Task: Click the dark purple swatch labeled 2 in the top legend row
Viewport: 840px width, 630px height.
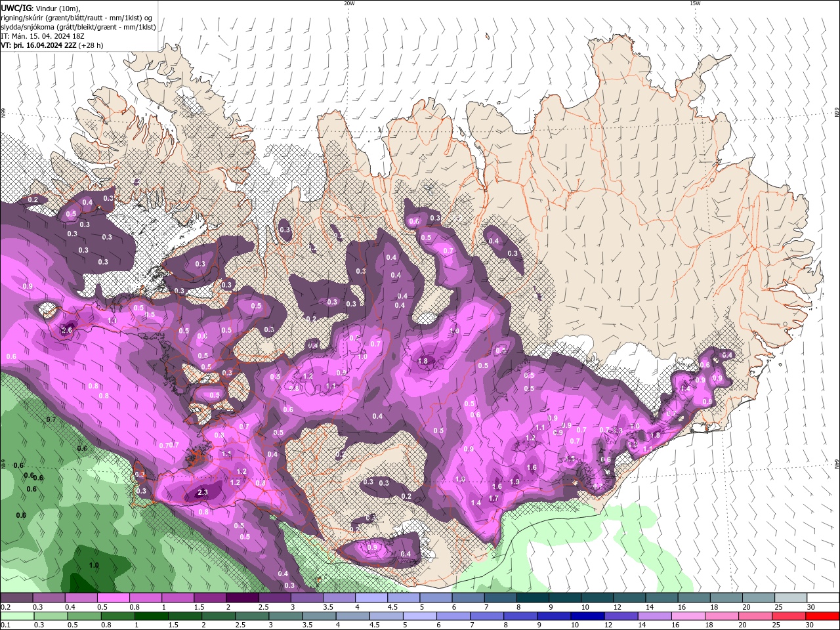Action: click(242, 598)
